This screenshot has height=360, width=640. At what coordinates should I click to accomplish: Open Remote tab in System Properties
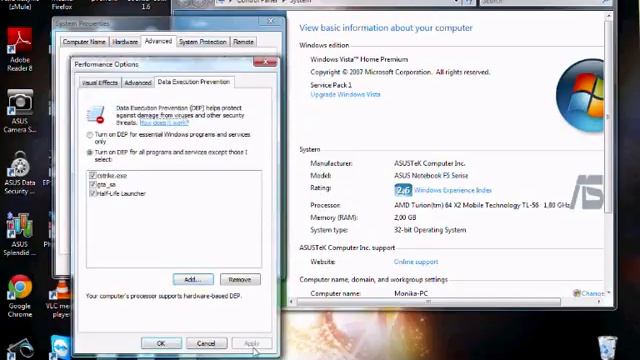point(244,42)
